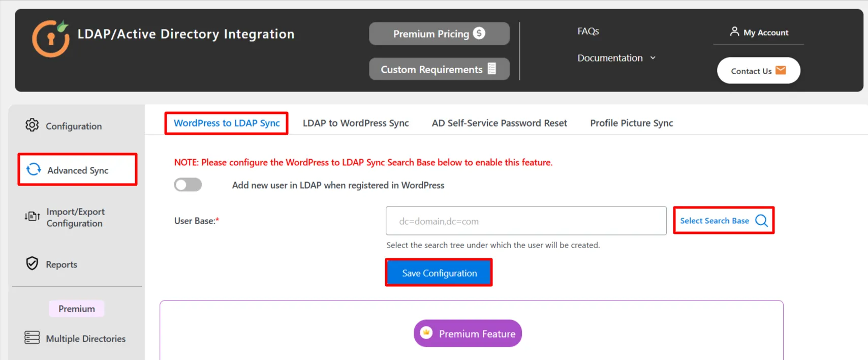Screen dimensions: 868x360
Task: Switch to the LDAP to WordPress Sync tab
Action: [355, 123]
